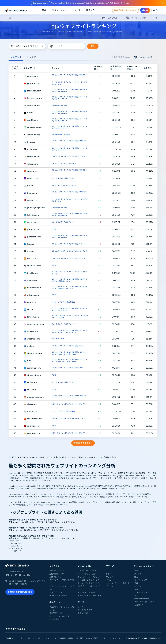Screen dimensions: 166x644
Task: Click the chatgpt.com favicon icon
Action: (25, 106)
